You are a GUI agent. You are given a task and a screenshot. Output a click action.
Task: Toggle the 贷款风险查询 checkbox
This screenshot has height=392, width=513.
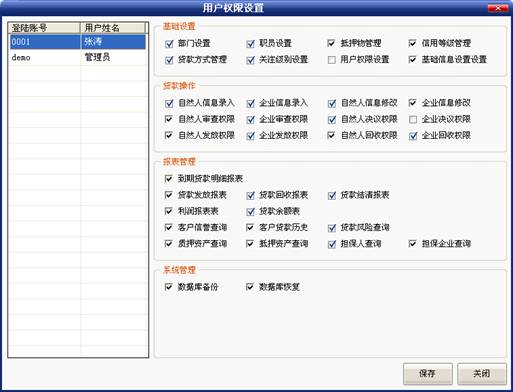[x=332, y=228]
